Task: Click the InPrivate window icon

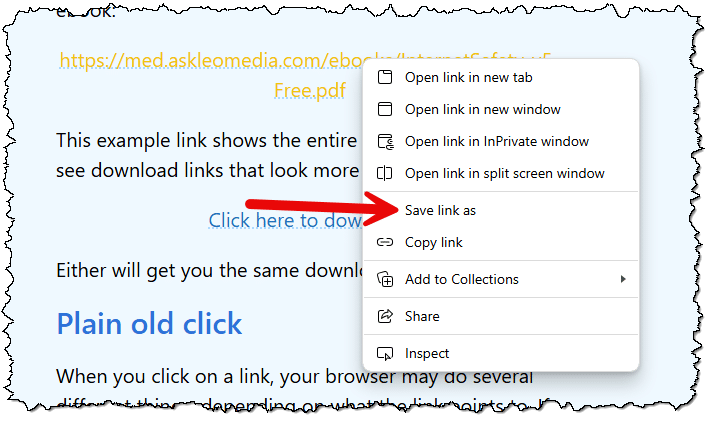Action: [385, 142]
